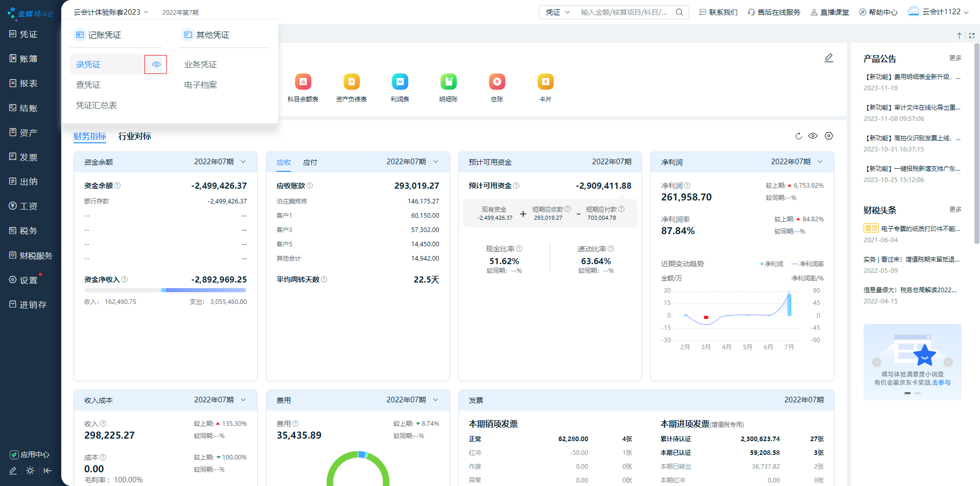Open the 资产负债表 shortcut icon
Image resolution: width=980 pixels, height=486 pixels.
click(x=351, y=82)
